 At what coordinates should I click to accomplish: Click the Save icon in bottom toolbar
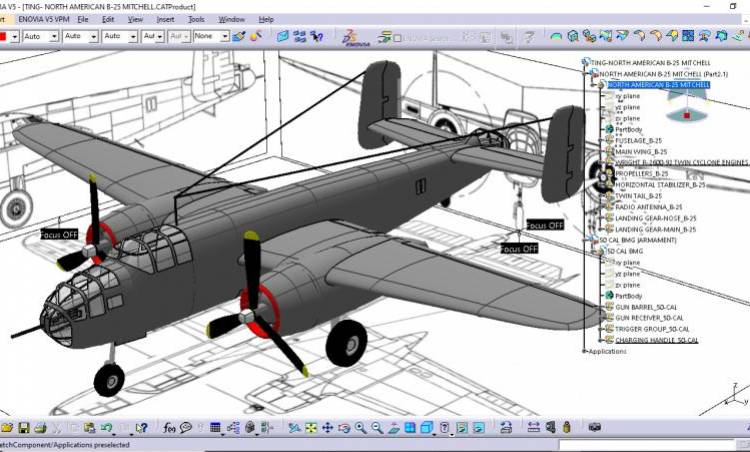point(24,428)
